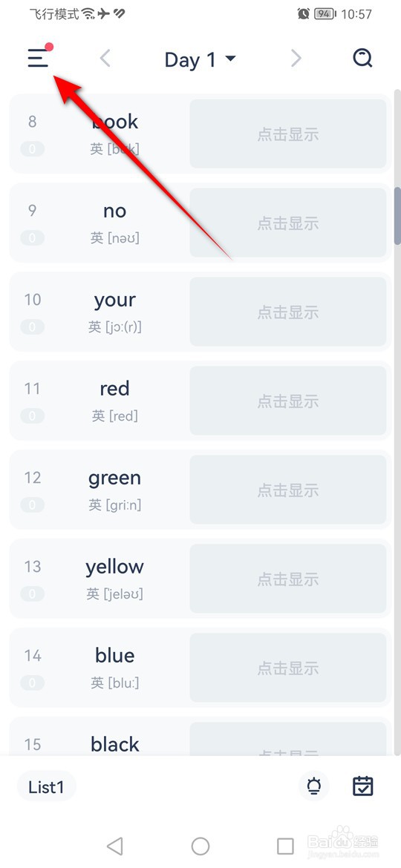Viewport: 401px width, 868px height.
Task: Click the vertical scrollbar thumb
Action: click(397, 215)
